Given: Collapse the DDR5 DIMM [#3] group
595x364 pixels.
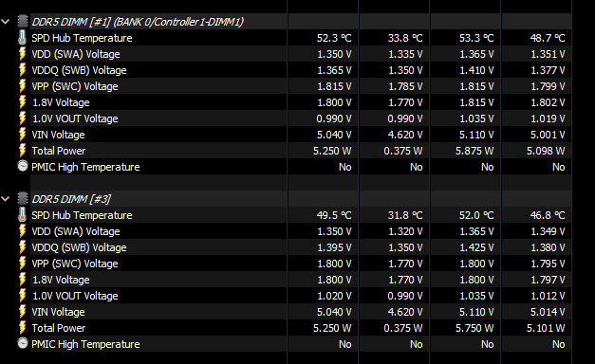Looking at the screenshot, I should 6,199.
